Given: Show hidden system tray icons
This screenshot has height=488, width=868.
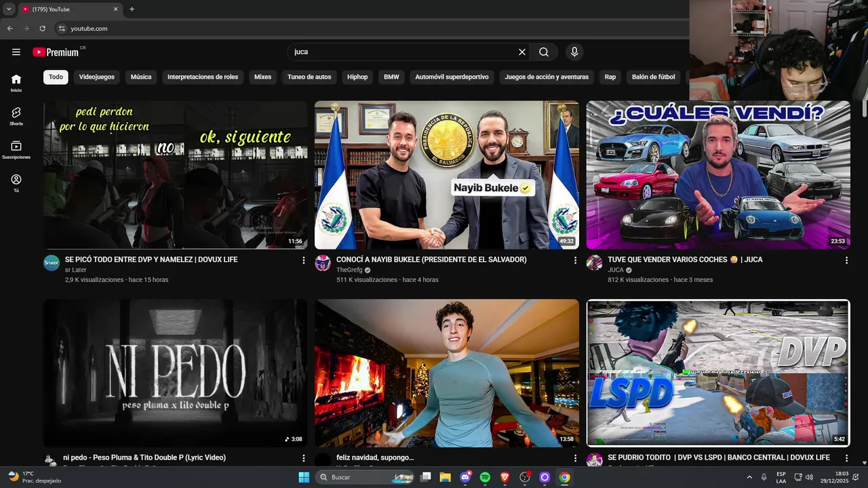Looking at the screenshot, I should [x=749, y=477].
